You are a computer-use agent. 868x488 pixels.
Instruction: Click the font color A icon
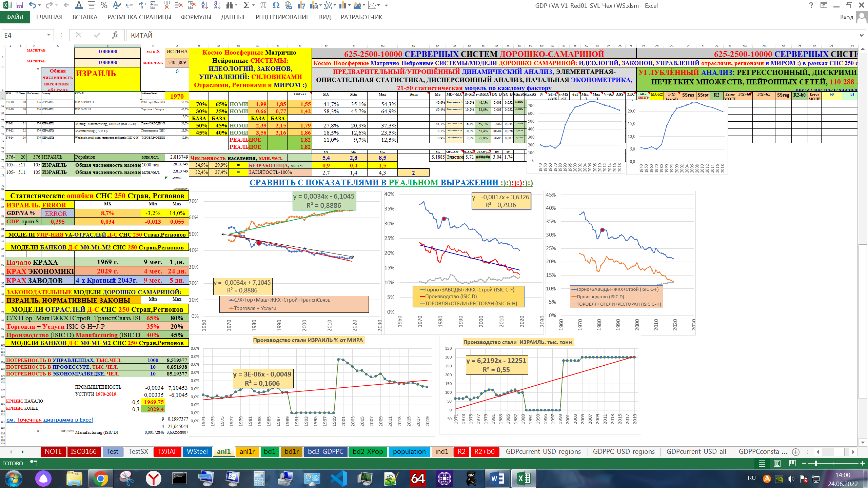pos(79,5)
